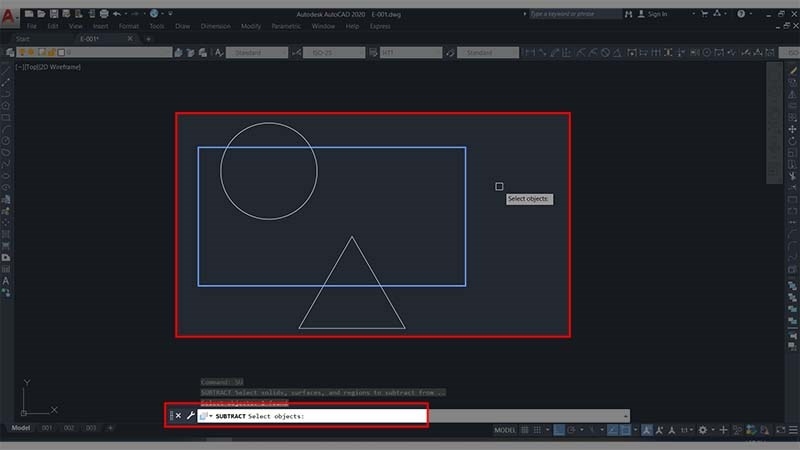
Task: Click the [Top] view control label
Action: 32,67
